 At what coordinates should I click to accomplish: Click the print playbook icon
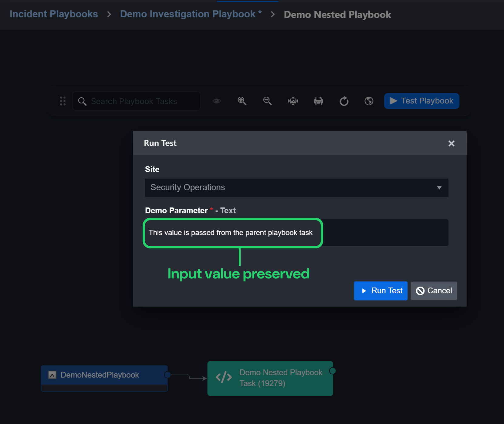click(x=318, y=101)
